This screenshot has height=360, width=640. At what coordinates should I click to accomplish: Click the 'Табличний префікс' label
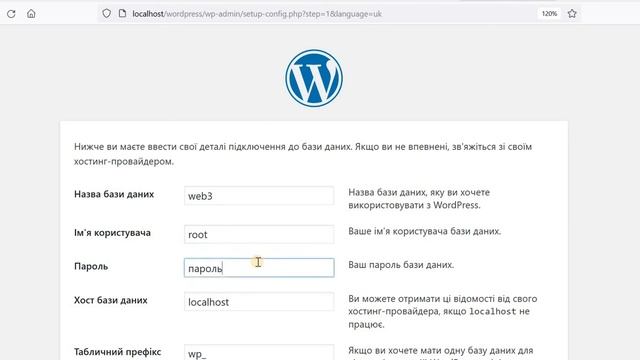pyautogui.click(x=118, y=351)
